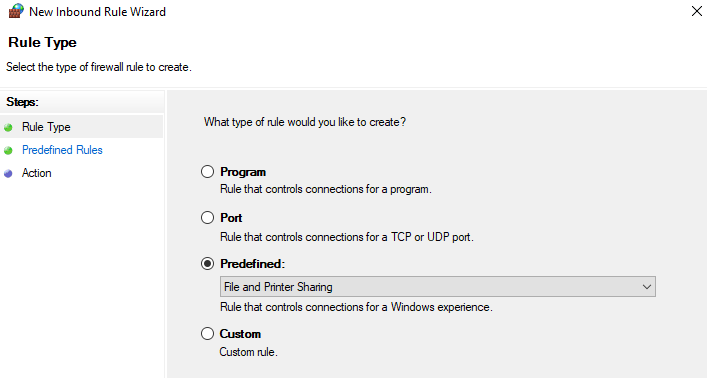Click the Port option label
707x378 pixels.
coord(231,218)
